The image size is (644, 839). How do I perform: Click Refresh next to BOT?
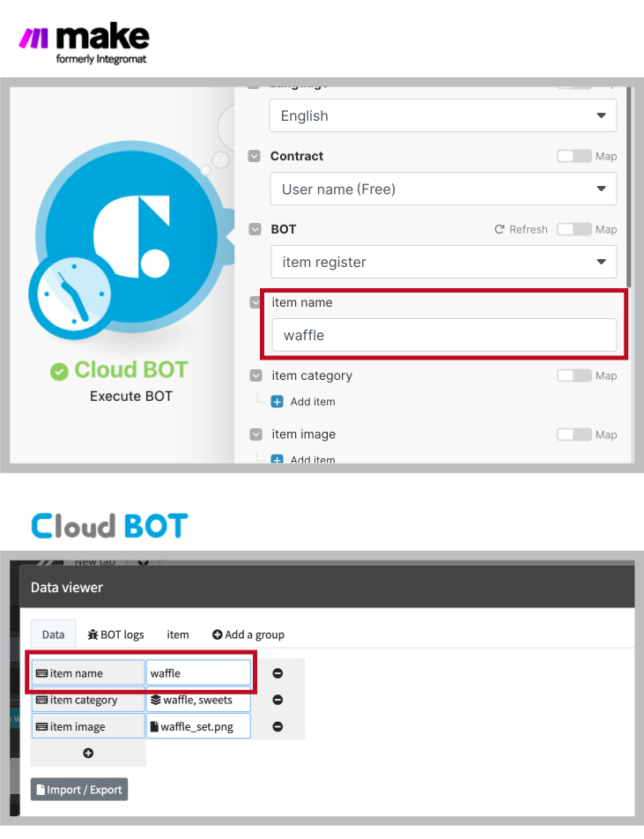pyautogui.click(x=521, y=229)
